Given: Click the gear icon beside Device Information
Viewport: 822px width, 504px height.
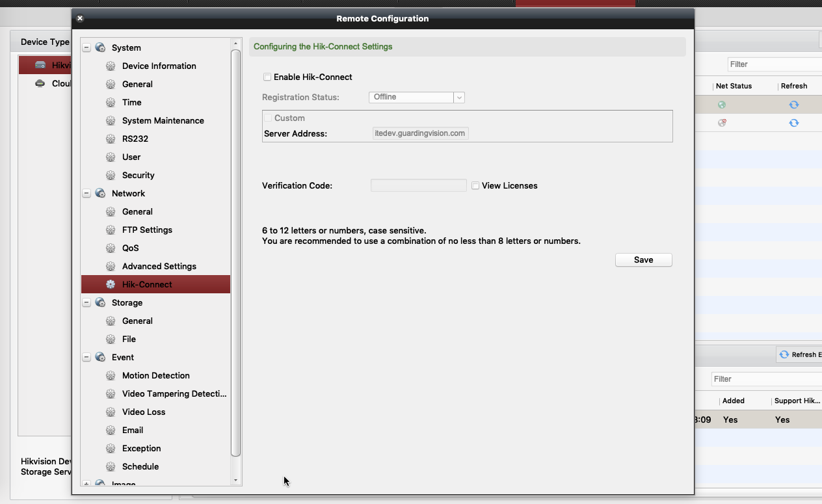Looking at the screenshot, I should (111, 66).
